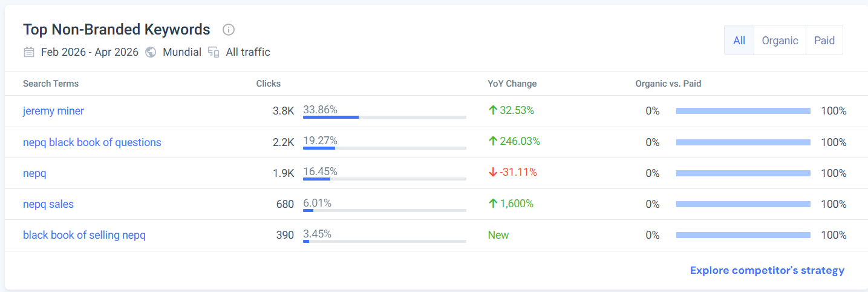Click the green up arrow next to 1,600%
Screen dimensions: 868x292
pos(493,204)
